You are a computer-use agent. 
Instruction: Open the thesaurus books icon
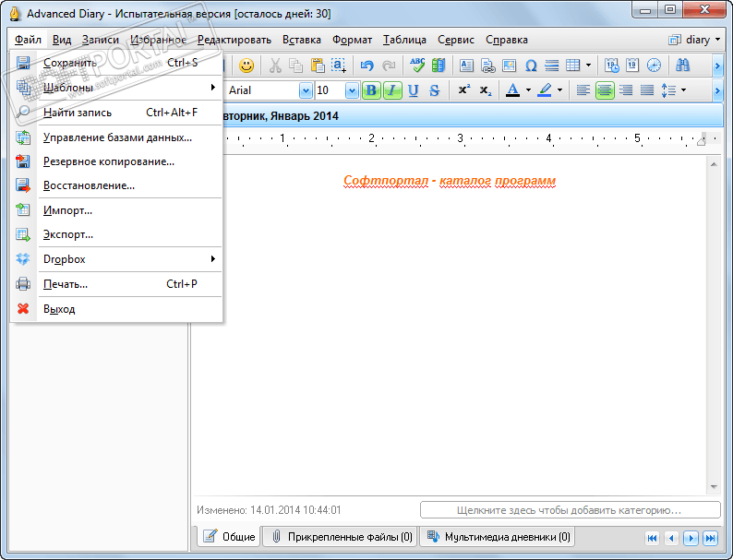[x=438, y=66]
